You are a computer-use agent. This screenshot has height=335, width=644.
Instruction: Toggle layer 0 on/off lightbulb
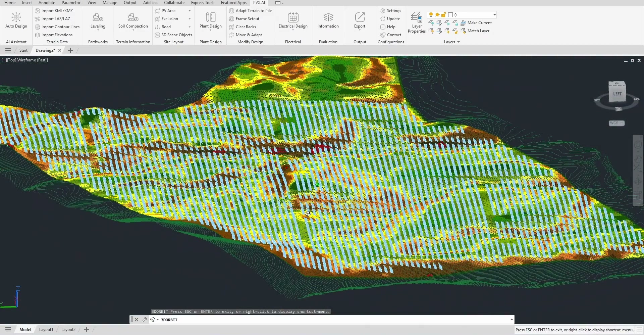[431, 15]
